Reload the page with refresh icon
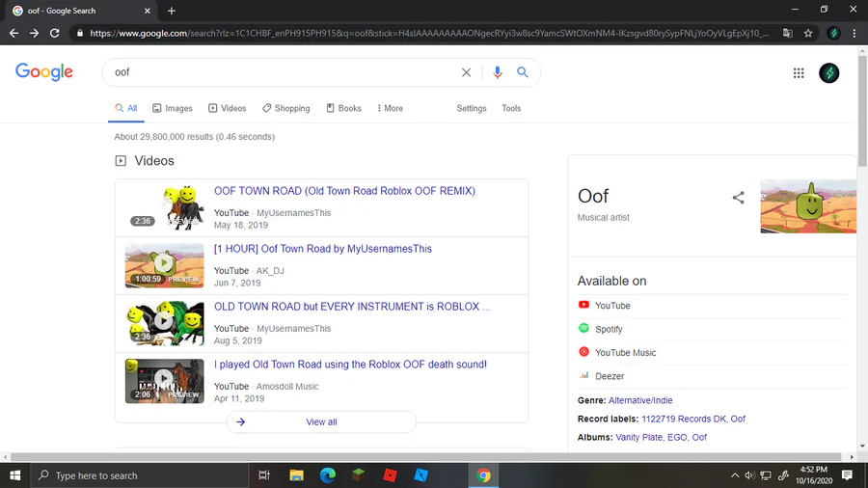Viewport: 868px width, 488px height. (x=54, y=33)
